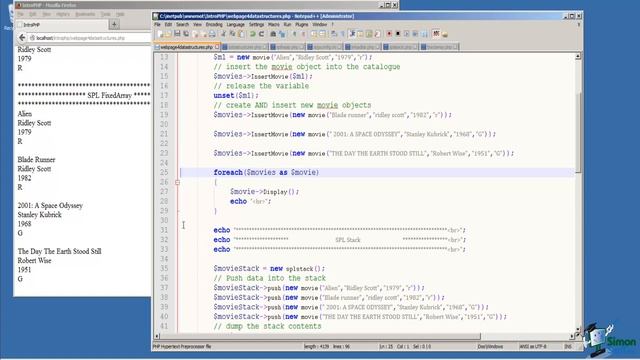Click the Stop recording black square icon
This screenshot has width=640, height=360.
click(x=398, y=34)
